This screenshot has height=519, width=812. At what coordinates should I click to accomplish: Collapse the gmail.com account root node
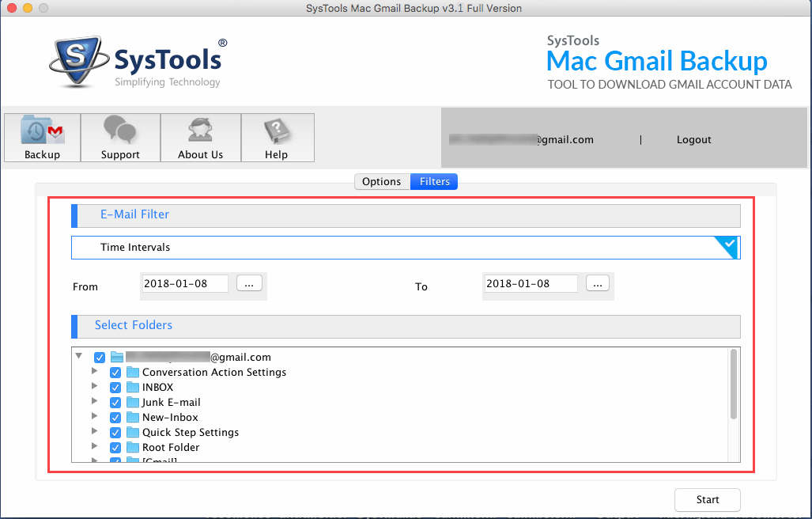coord(79,357)
